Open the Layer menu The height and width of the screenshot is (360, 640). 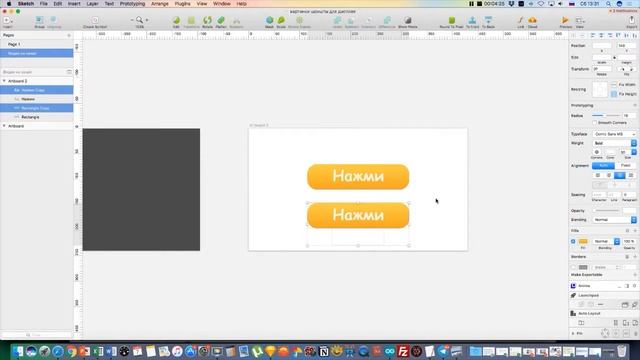click(92, 4)
